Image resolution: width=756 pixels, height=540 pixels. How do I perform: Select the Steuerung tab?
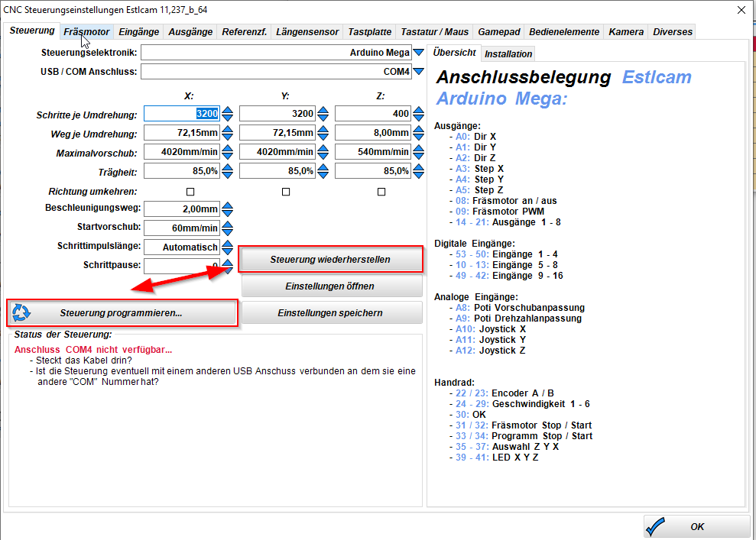click(x=32, y=31)
